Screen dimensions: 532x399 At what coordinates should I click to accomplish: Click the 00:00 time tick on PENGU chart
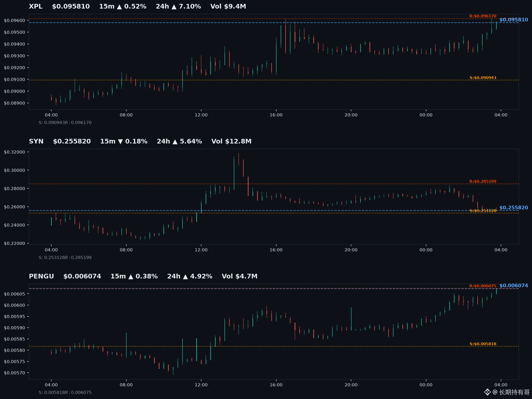tap(426, 385)
